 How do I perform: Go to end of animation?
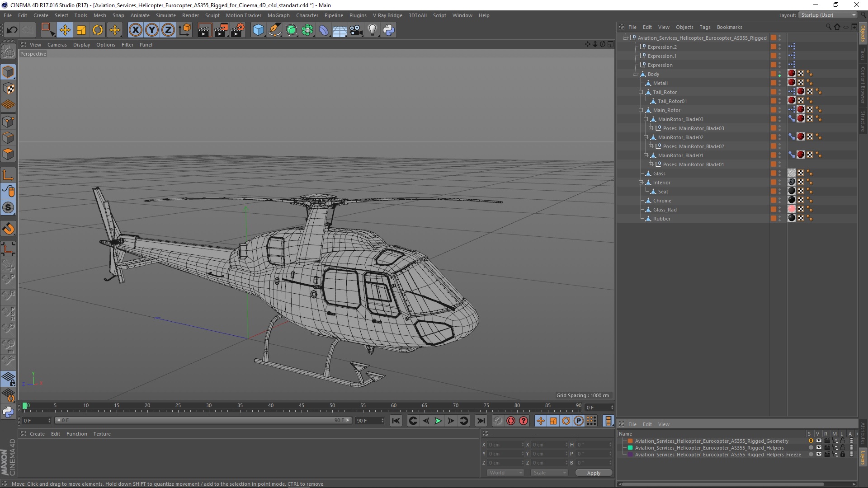click(481, 421)
